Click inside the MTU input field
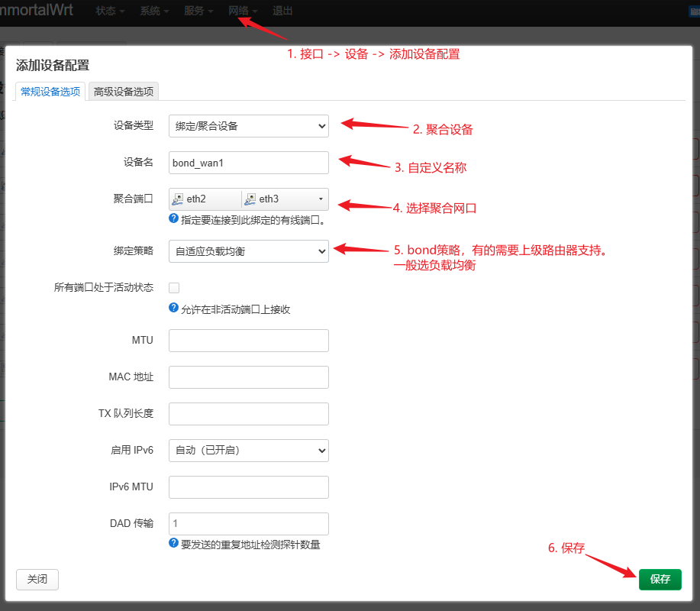 248,341
